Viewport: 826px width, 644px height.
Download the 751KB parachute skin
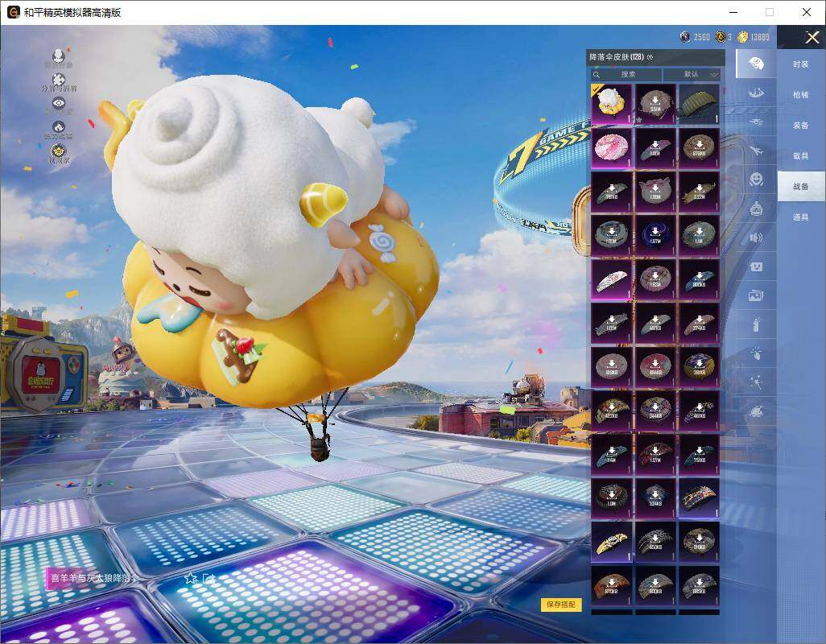[x=699, y=454]
